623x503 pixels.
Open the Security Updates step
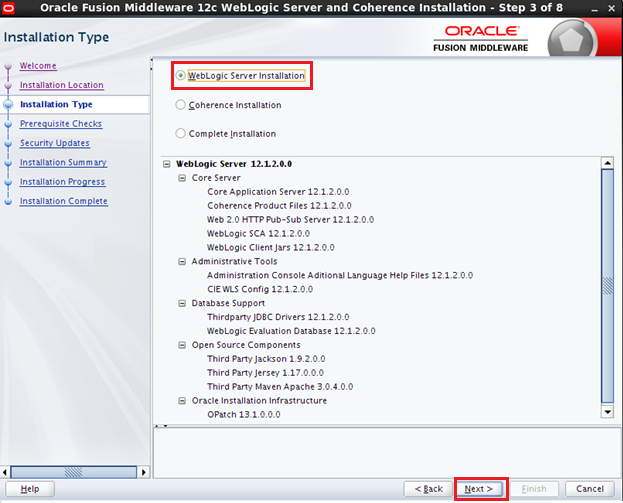point(55,143)
